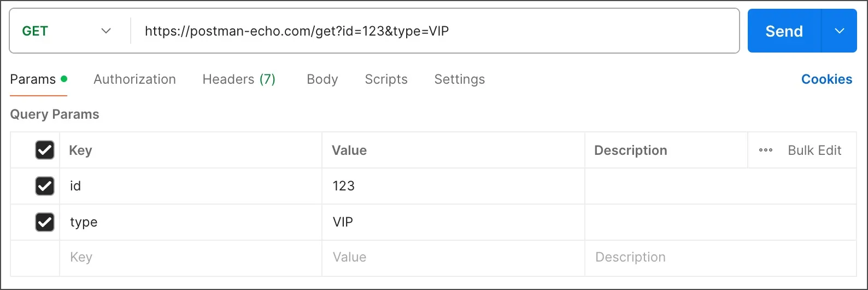The width and height of the screenshot is (868, 290).
Task: Click the request URL field
Action: (x=435, y=31)
